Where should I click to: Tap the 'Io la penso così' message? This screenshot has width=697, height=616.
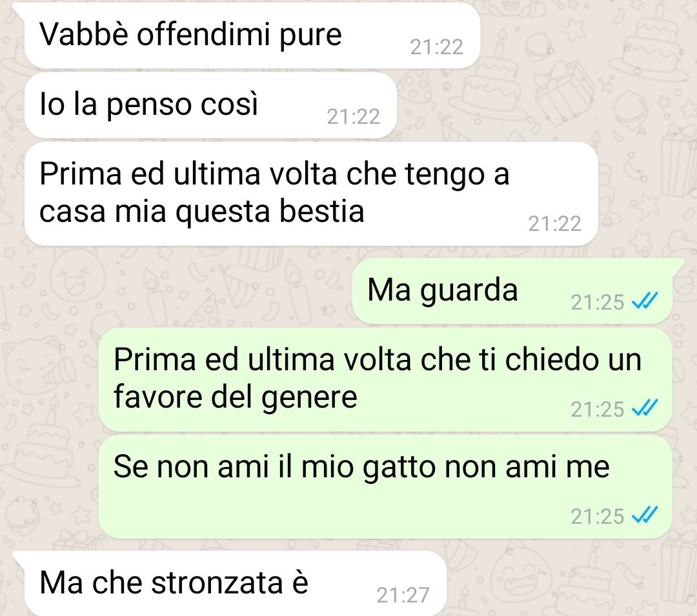coord(210,105)
